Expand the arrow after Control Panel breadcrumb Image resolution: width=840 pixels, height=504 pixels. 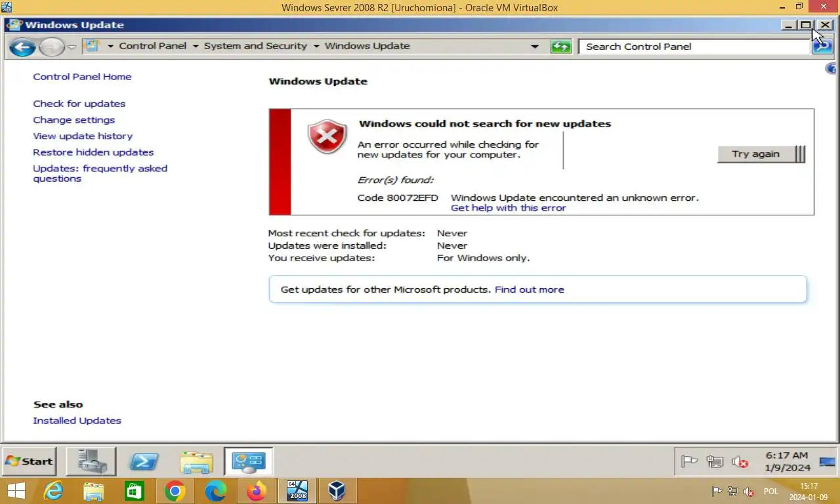pyautogui.click(x=196, y=47)
